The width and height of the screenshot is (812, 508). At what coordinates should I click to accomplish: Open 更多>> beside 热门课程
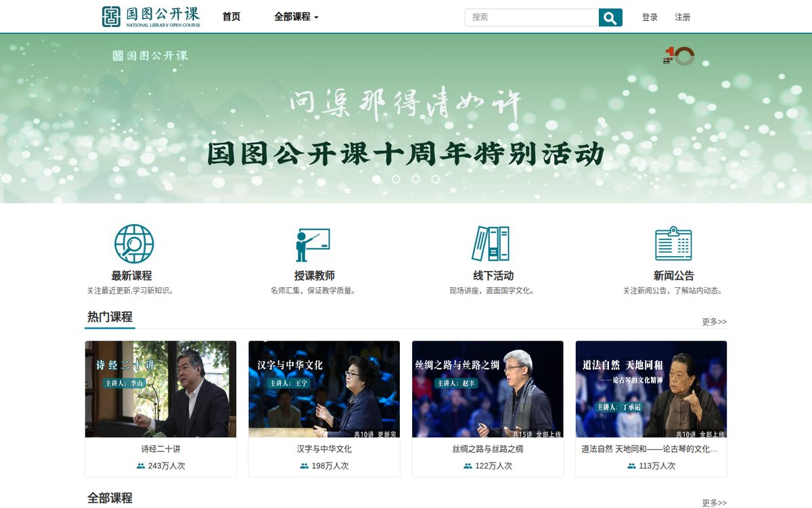point(714,322)
